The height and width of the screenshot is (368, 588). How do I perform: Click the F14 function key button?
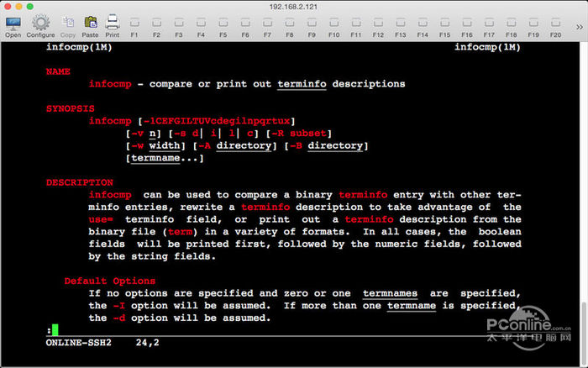(423, 28)
